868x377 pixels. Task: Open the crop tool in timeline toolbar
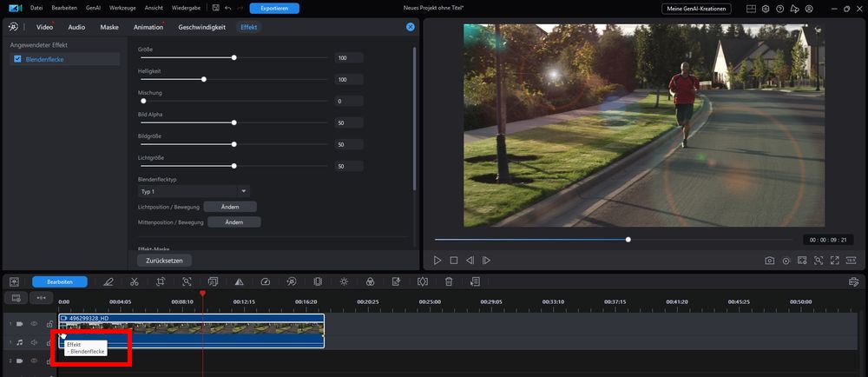(161, 281)
